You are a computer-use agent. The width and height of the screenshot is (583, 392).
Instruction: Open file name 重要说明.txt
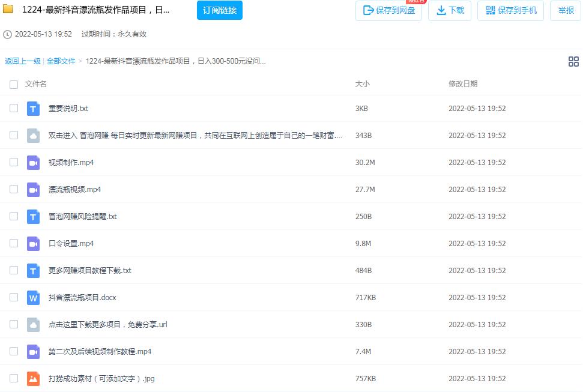68,109
